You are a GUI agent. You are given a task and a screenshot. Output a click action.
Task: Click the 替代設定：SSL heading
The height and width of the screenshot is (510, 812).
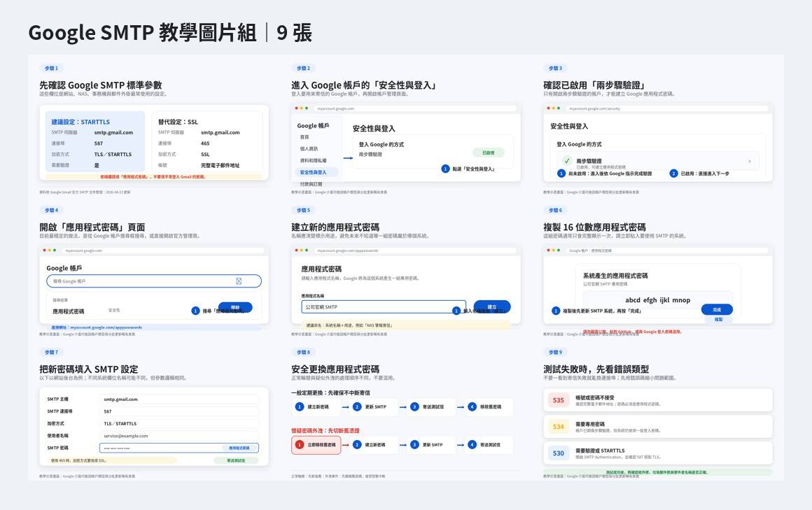point(178,122)
